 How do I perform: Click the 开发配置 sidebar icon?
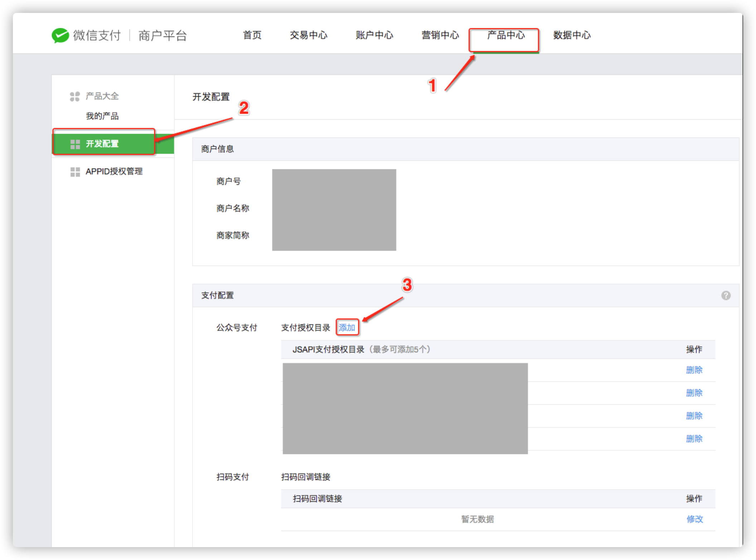(x=75, y=144)
